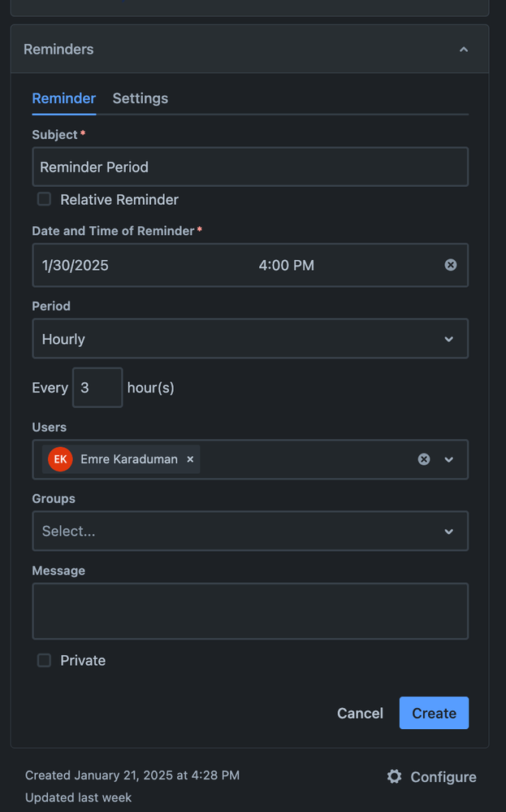Clear the reminder date and time
506x812 pixels.
pyautogui.click(x=451, y=265)
